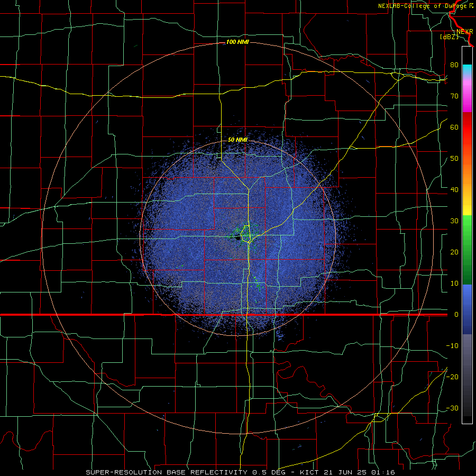Click the 20 value on the color scale
The image size is (476, 476).
[454, 252]
